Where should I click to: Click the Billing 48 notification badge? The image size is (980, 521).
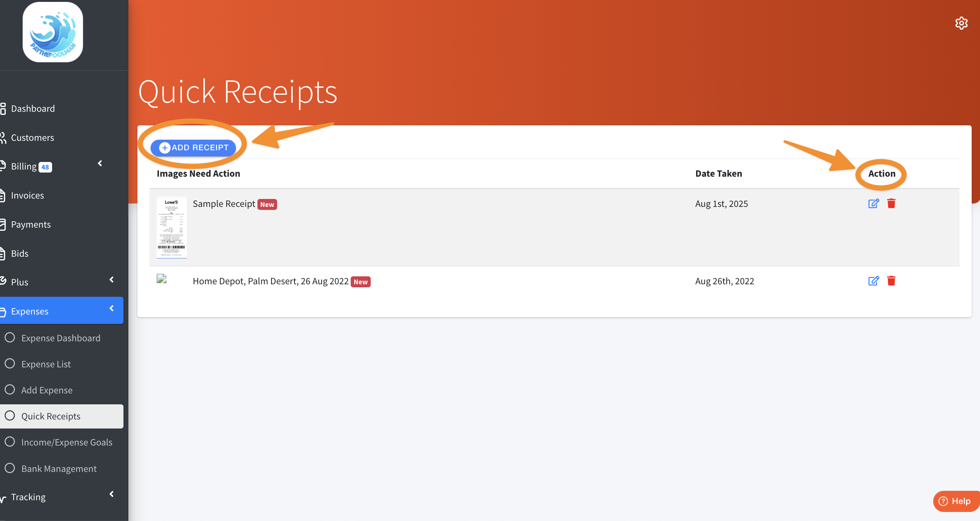point(45,167)
